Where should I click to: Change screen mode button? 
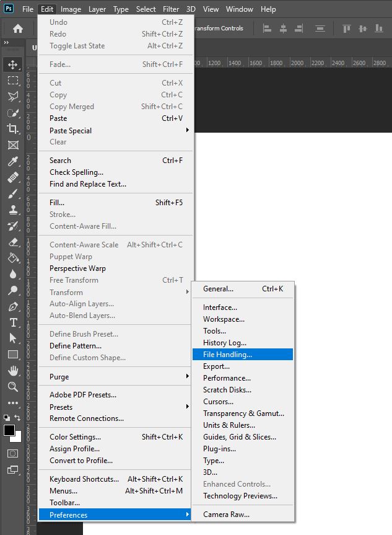pos(12,470)
